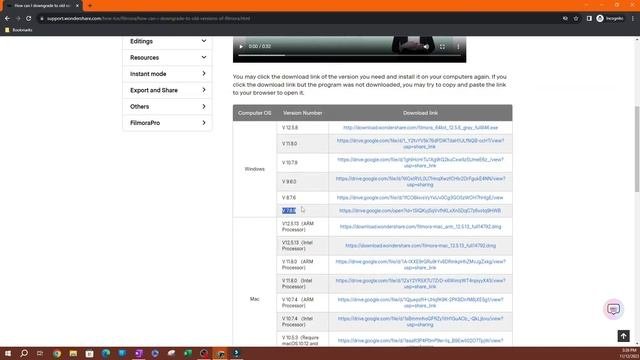Image resolution: width=640 pixels, height=360 pixels.
Task: Open the Instant mode sidebar section
Action: pyautogui.click(x=167, y=74)
